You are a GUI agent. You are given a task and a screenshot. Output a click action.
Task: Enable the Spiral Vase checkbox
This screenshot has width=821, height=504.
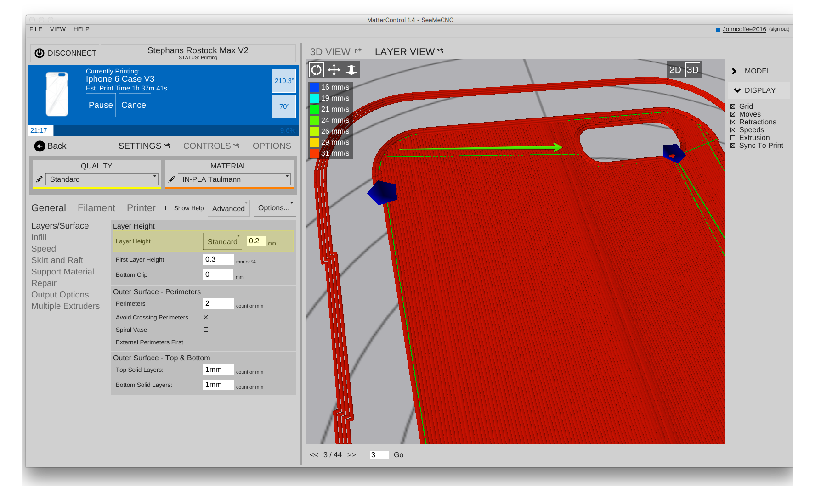tap(206, 330)
